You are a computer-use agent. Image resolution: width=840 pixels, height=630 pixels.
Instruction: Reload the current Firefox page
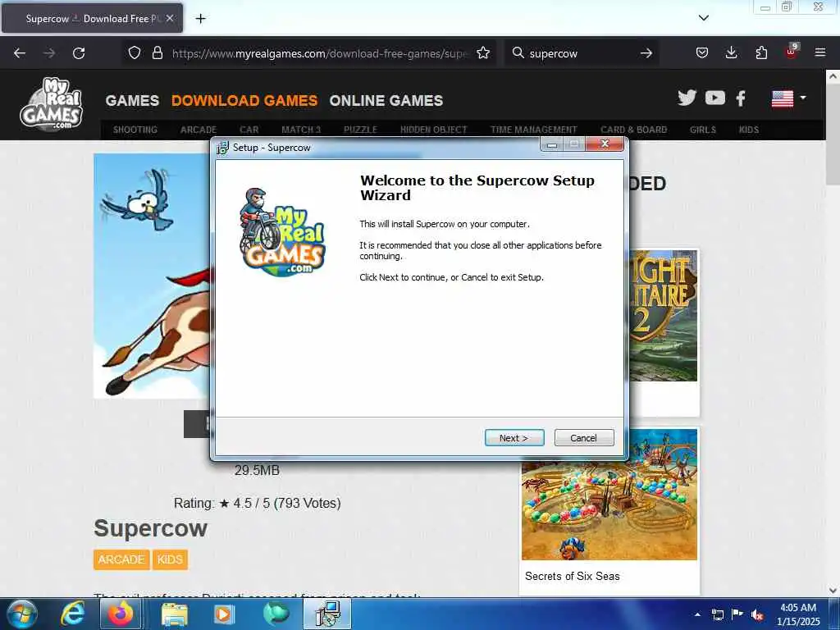(x=79, y=53)
